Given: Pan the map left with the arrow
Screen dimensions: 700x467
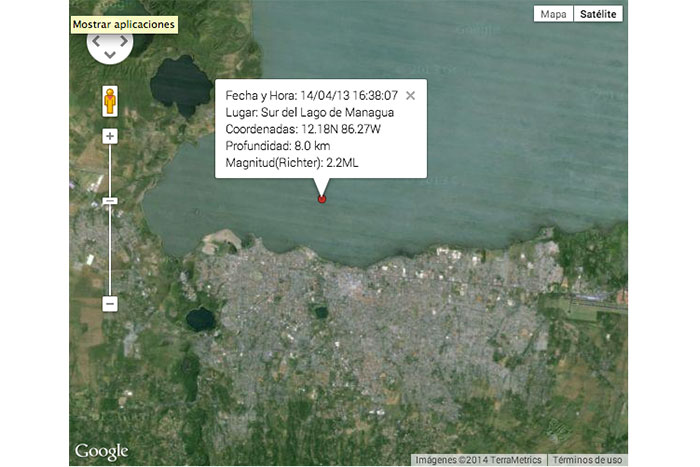Looking at the screenshot, I should point(96,42).
